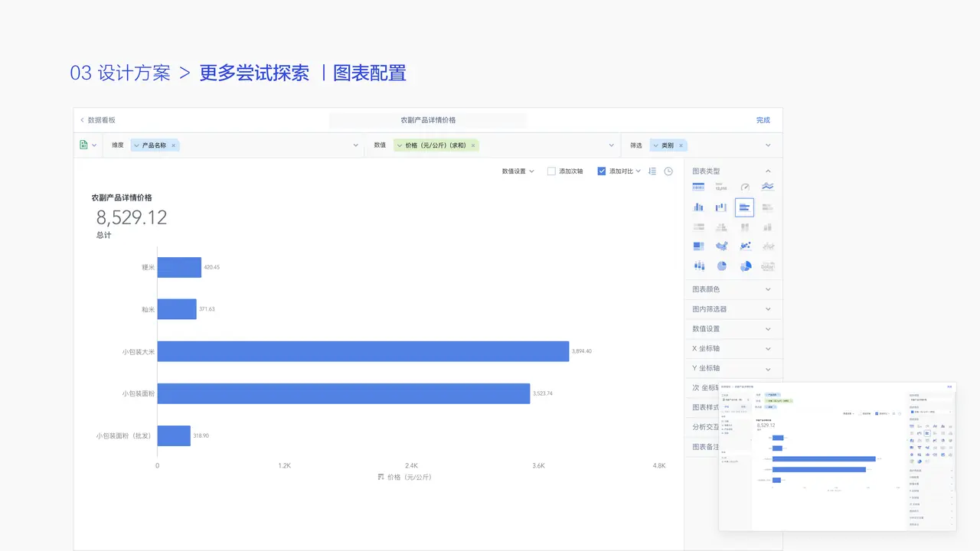Image resolution: width=980 pixels, height=551 pixels.
Task: Open data source dropdown arrow beside Excel icon
Action: coord(94,145)
